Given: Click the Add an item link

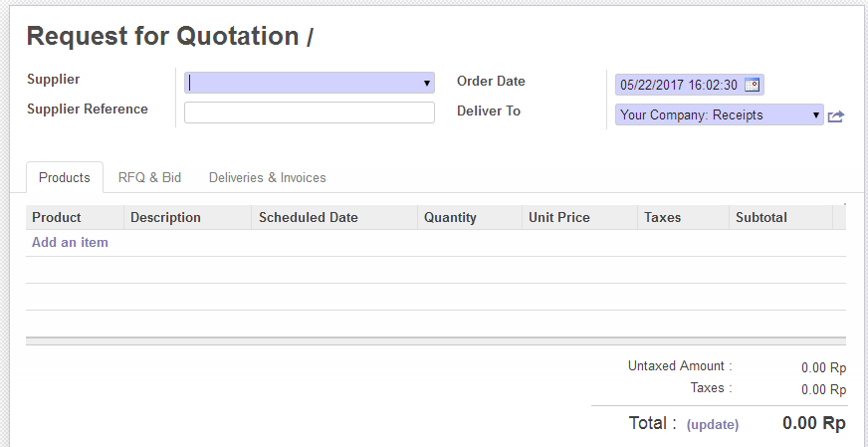Looking at the screenshot, I should click(x=70, y=242).
